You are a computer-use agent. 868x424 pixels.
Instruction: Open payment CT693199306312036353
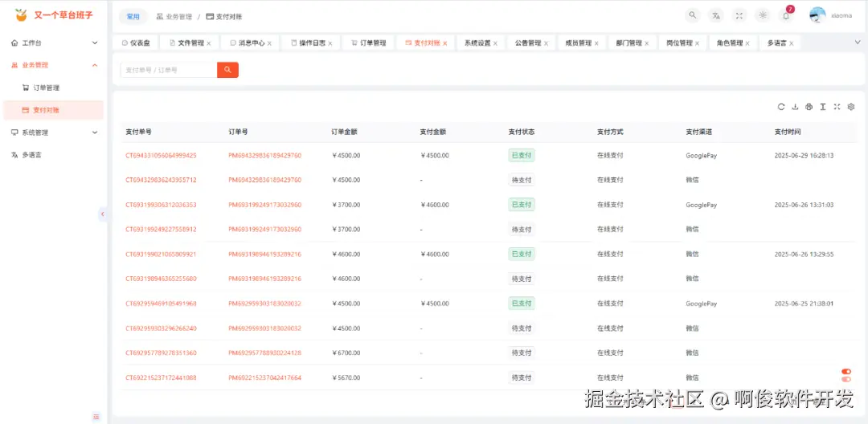click(161, 205)
